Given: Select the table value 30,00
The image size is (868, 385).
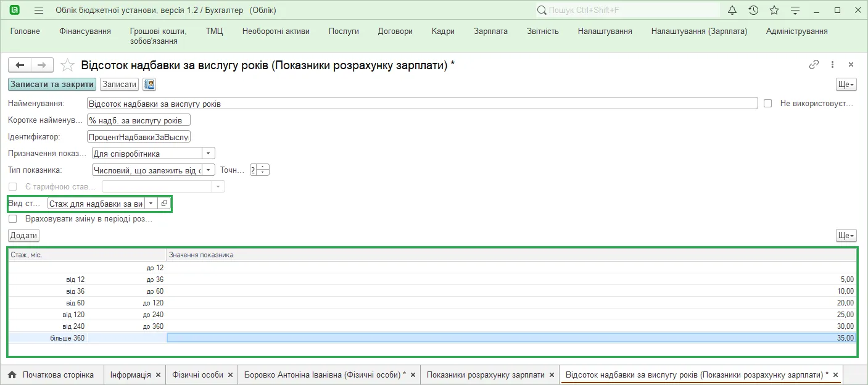Looking at the screenshot, I should [845, 326].
